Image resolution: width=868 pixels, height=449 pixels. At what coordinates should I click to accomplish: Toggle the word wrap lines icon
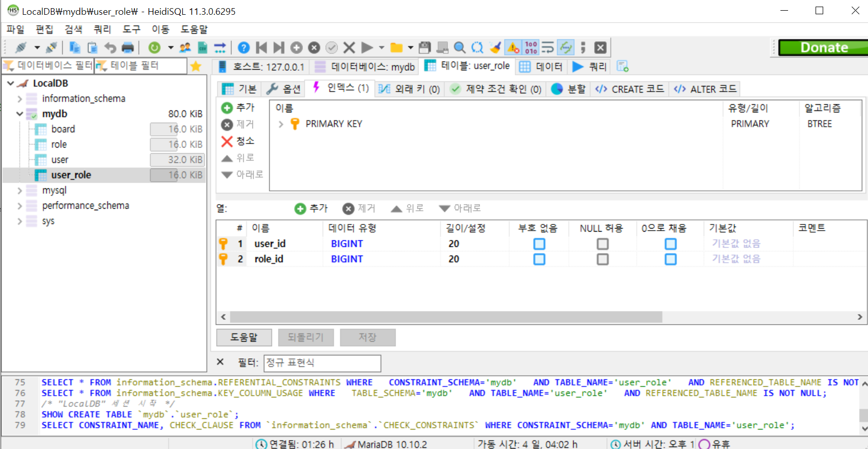[x=548, y=47]
